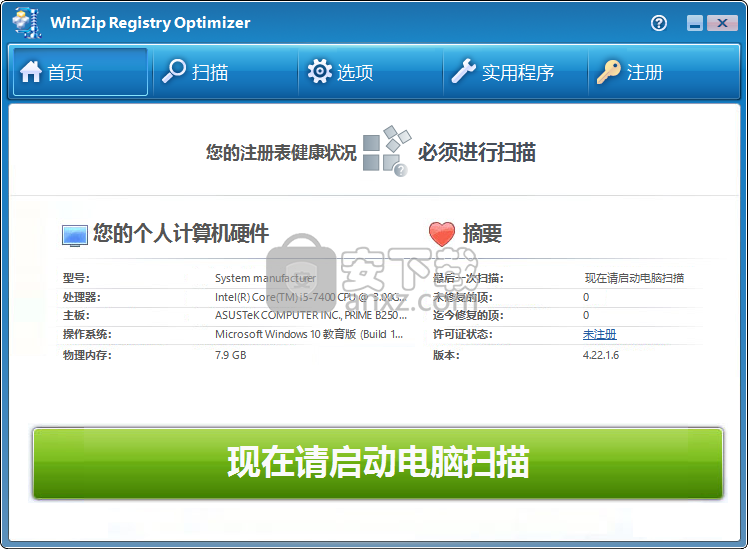Select the 必须进行扫描 status text
Viewport: 748px width, 549px height.
pos(477,153)
